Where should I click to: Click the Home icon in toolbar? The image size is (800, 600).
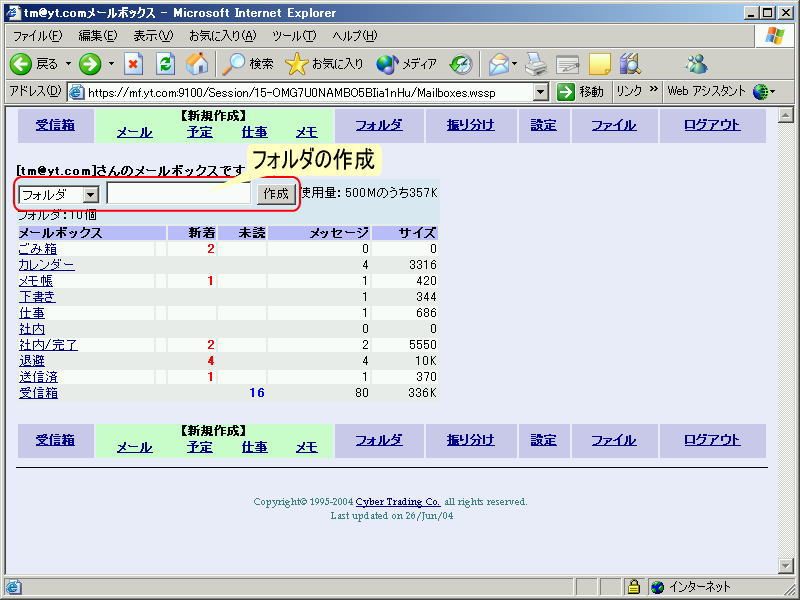(197, 64)
